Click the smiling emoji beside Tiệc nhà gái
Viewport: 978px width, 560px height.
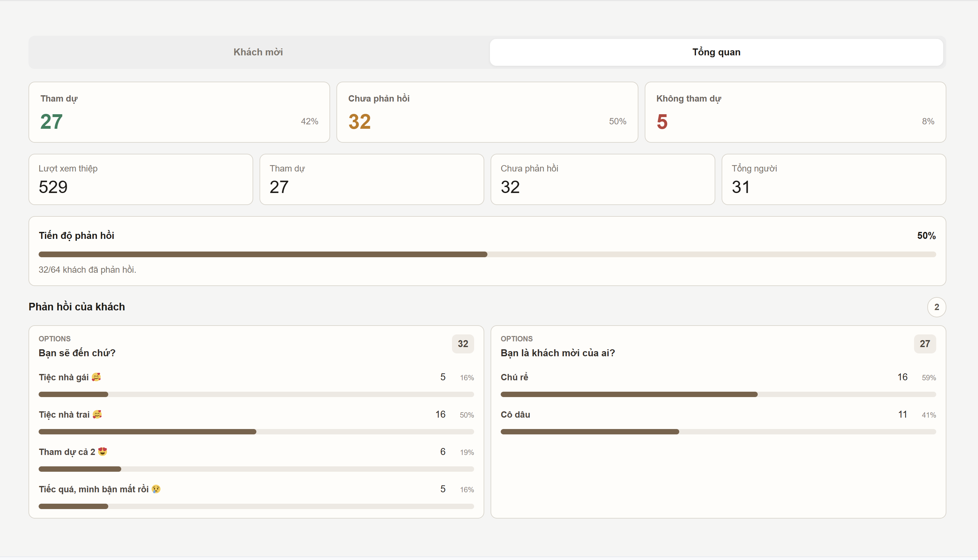point(96,377)
